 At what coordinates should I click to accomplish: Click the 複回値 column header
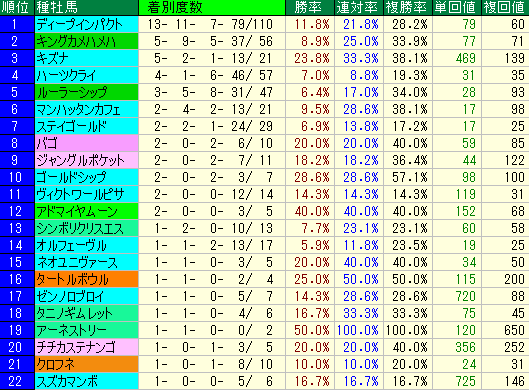point(505,7)
